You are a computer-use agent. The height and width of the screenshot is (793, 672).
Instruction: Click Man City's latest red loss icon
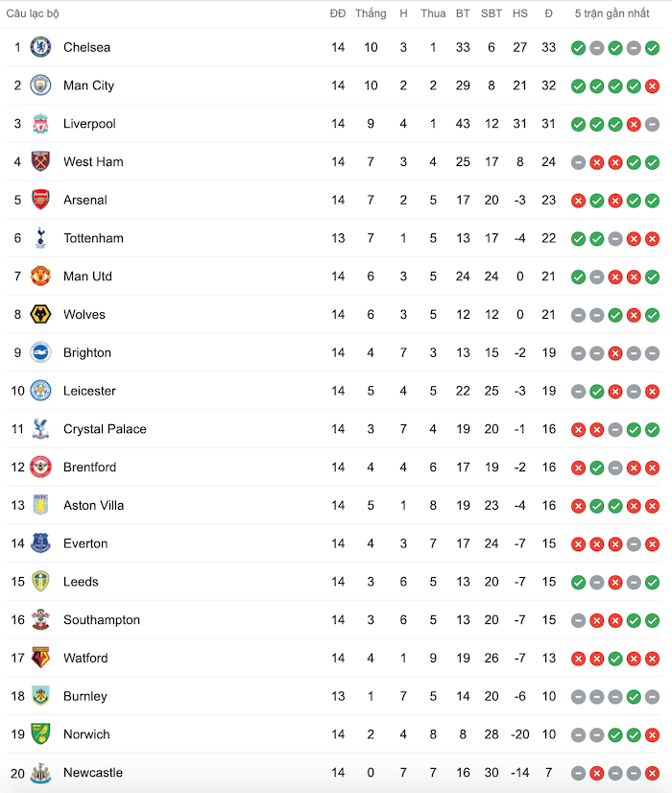[x=652, y=85]
